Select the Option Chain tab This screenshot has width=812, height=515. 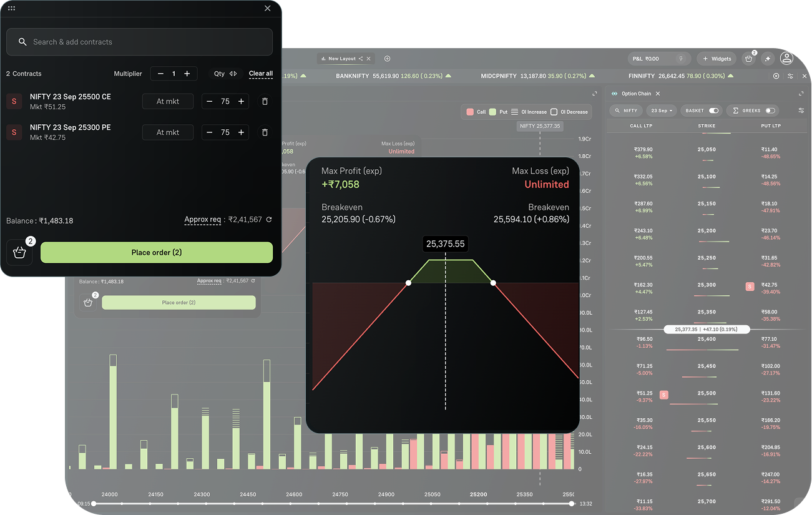click(635, 94)
